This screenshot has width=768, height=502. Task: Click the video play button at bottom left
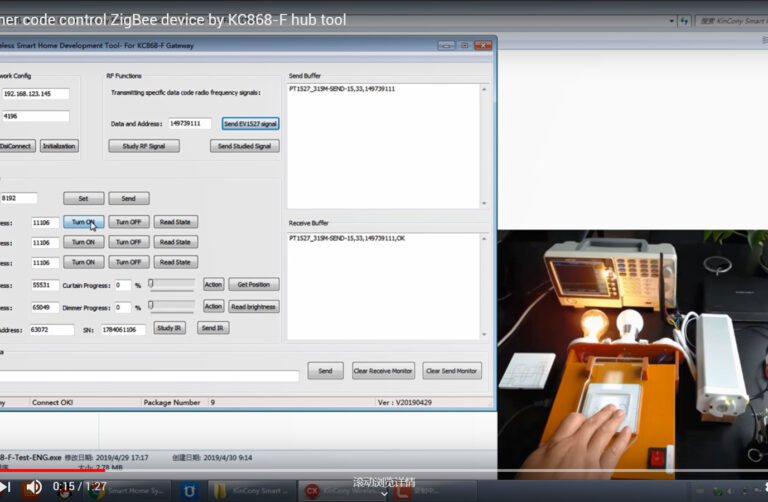[5, 487]
